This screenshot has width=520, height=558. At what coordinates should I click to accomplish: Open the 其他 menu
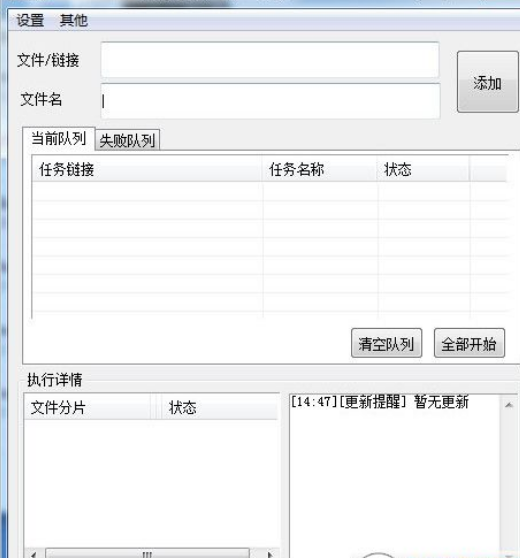[x=74, y=20]
